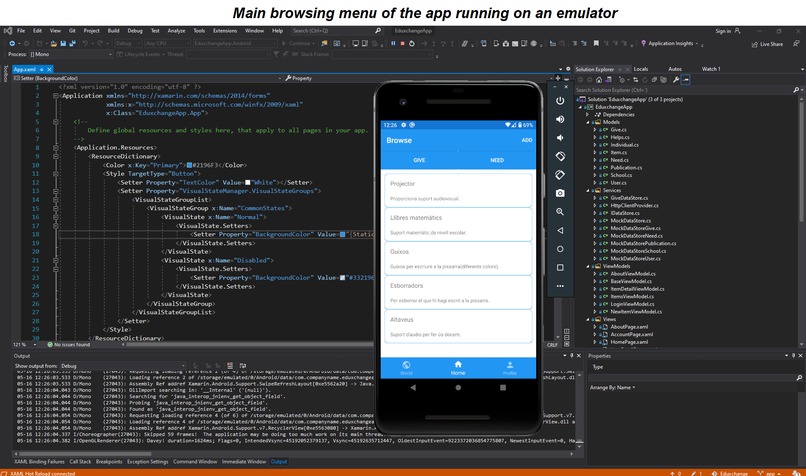Click Primary color swatch on line 10

point(189,165)
